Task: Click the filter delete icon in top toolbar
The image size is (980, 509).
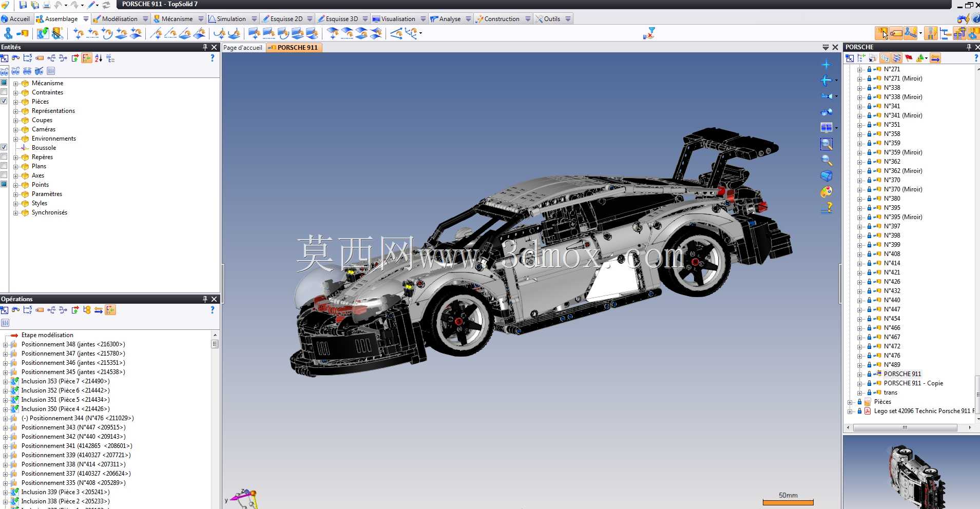Action: click(649, 33)
